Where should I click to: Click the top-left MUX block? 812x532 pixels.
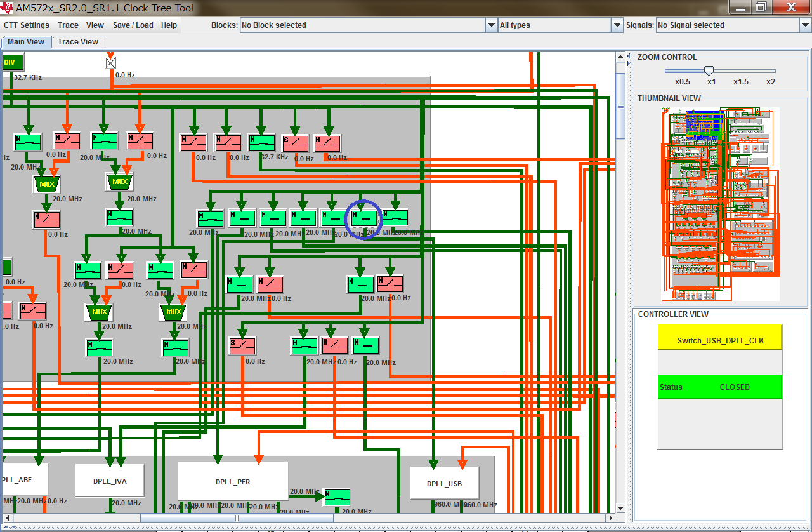[x=46, y=185]
